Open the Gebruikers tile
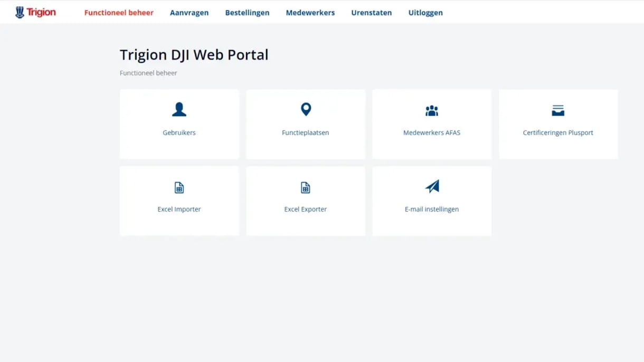644x362 pixels. pos(179,124)
